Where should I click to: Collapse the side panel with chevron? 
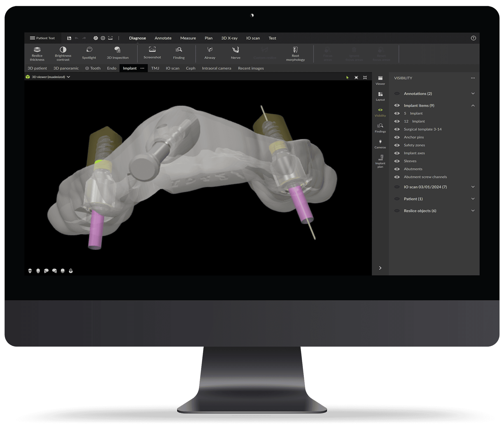tap(380, 268)
